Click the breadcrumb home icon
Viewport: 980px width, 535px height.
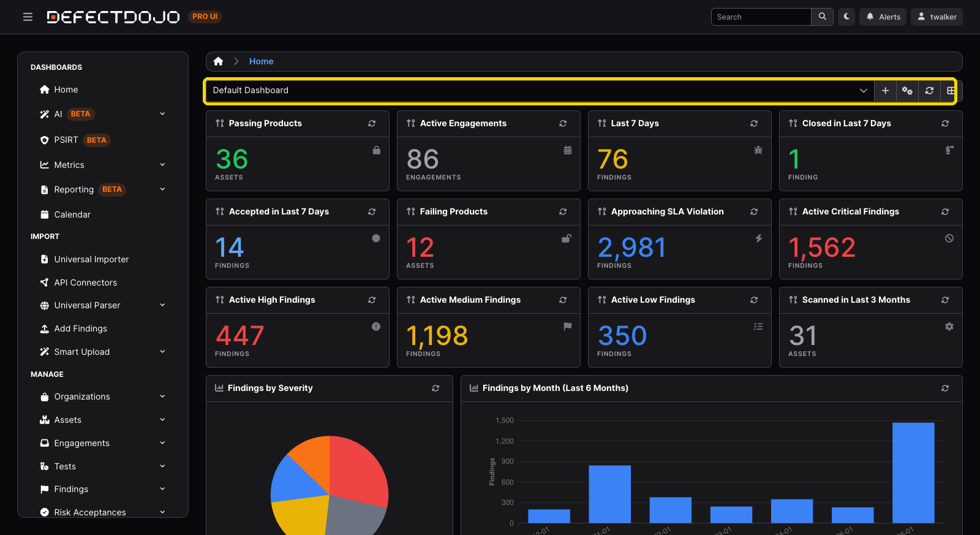click(218, 61)
